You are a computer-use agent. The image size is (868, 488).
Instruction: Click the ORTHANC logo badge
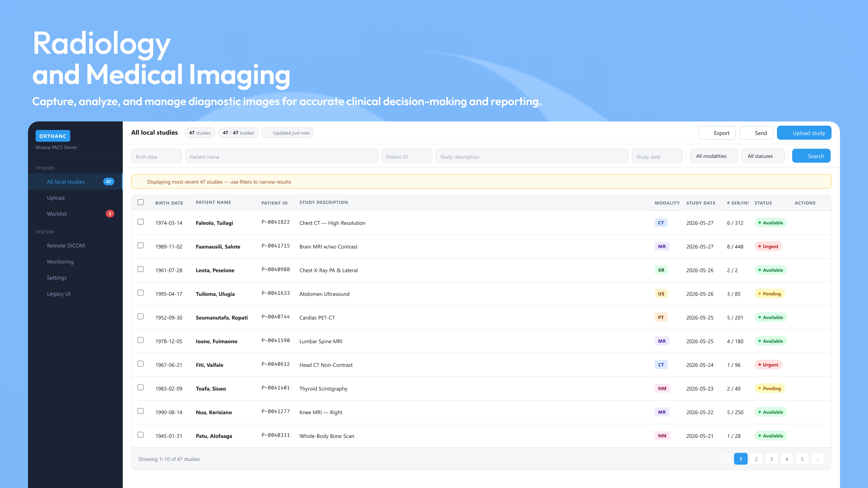(x=53, y=136)
